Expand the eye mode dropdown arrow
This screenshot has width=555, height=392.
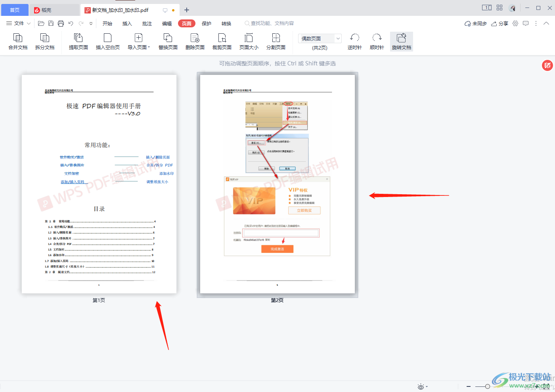pos(427,387)
